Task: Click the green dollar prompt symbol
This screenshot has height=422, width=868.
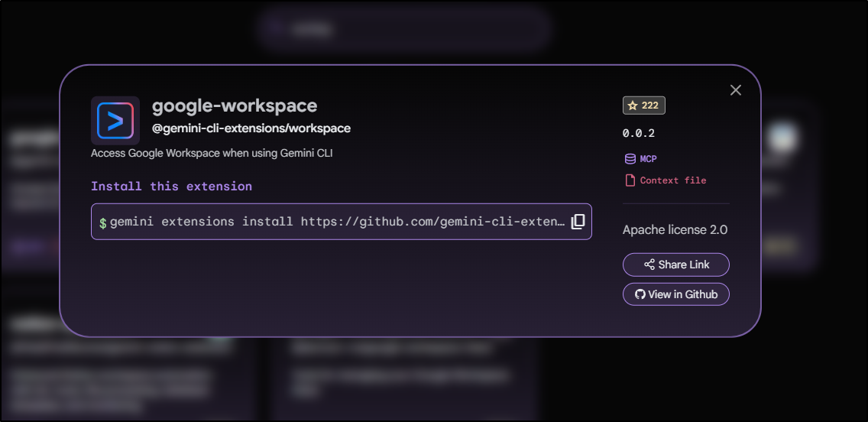Action: [103, 223]
